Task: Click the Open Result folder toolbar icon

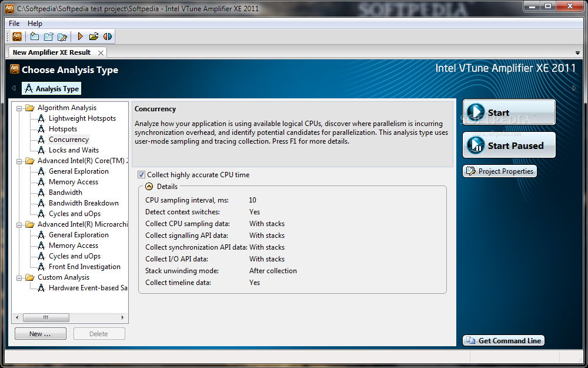Action: [93, 37]
